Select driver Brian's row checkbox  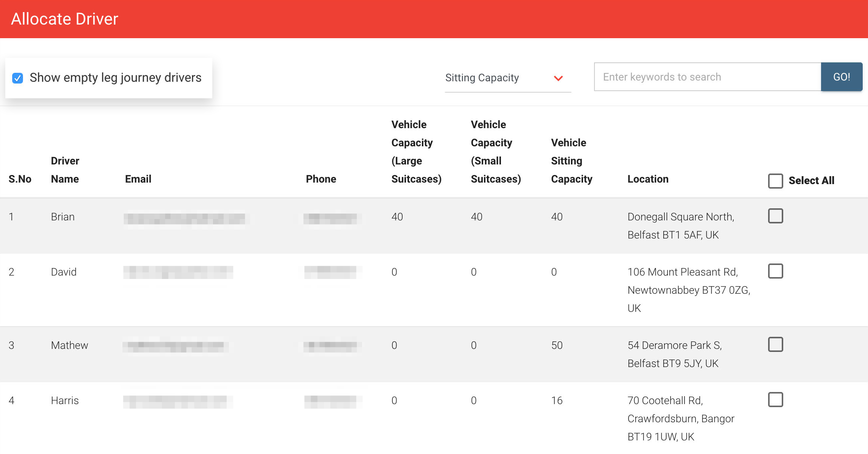[x=775, y=216]
